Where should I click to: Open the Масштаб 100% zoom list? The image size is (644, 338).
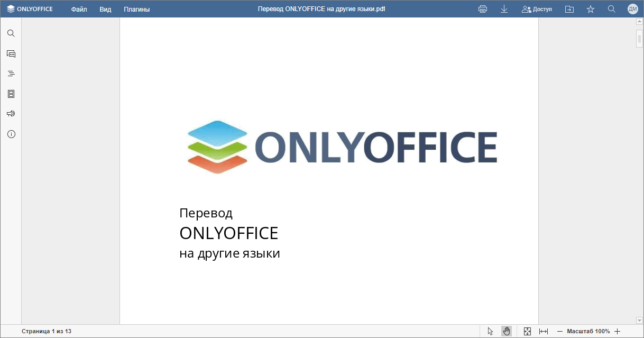(588, 331)
